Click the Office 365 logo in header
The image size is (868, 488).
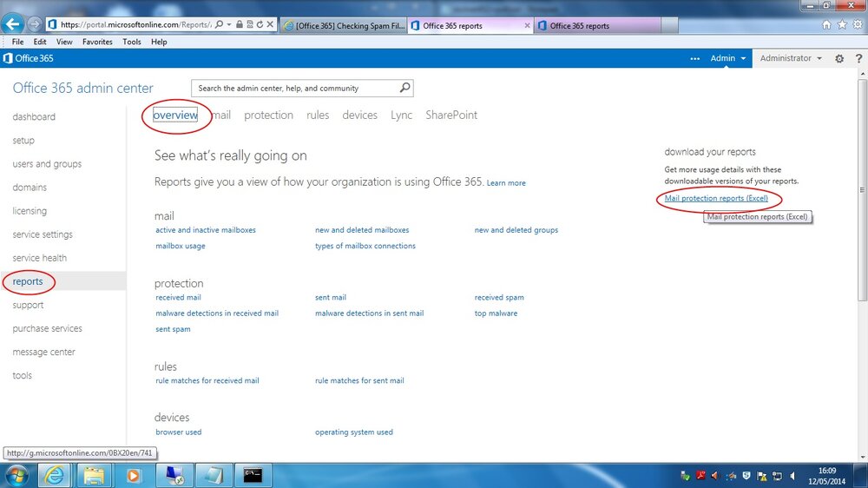tap(29, 58)
